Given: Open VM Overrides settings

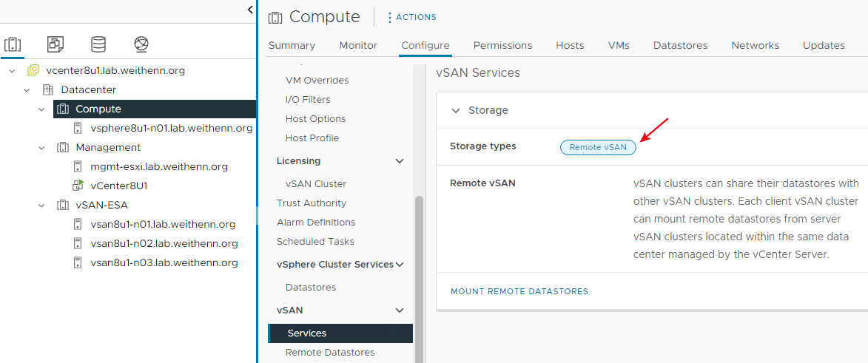Looking at the screenshot, I should 317,81.
